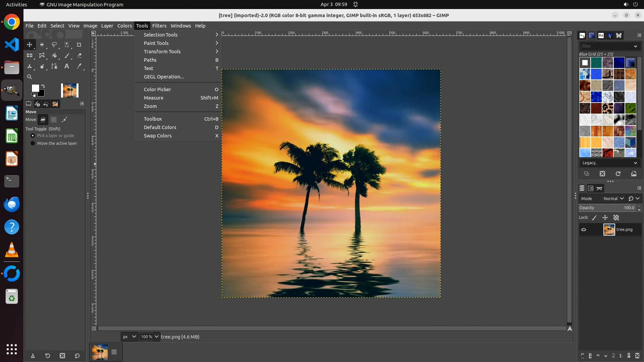The width and height of the screenshot is (644, 362).
Task: Click Default Colors menu entry
Action: [160, 127]
